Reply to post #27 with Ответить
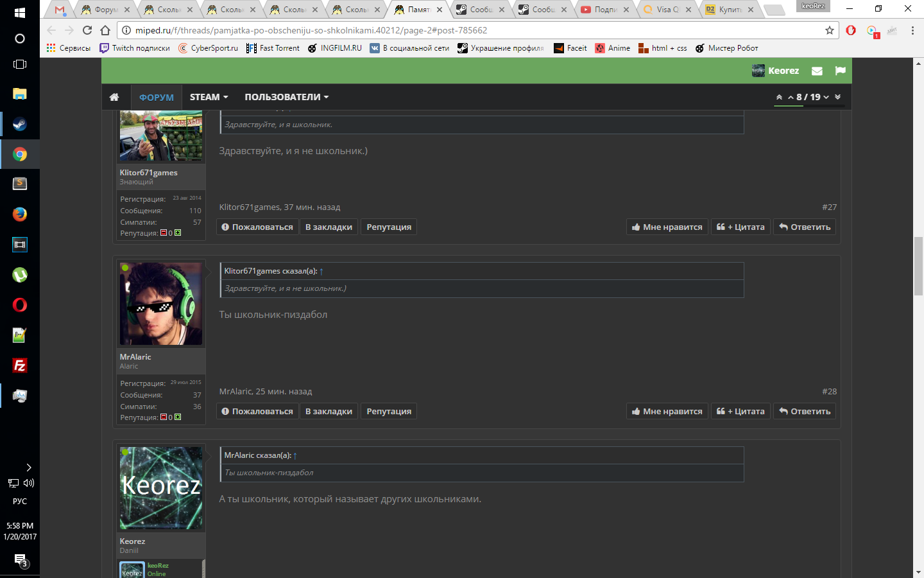Screen dimensions: 924x578 [805, 227]
